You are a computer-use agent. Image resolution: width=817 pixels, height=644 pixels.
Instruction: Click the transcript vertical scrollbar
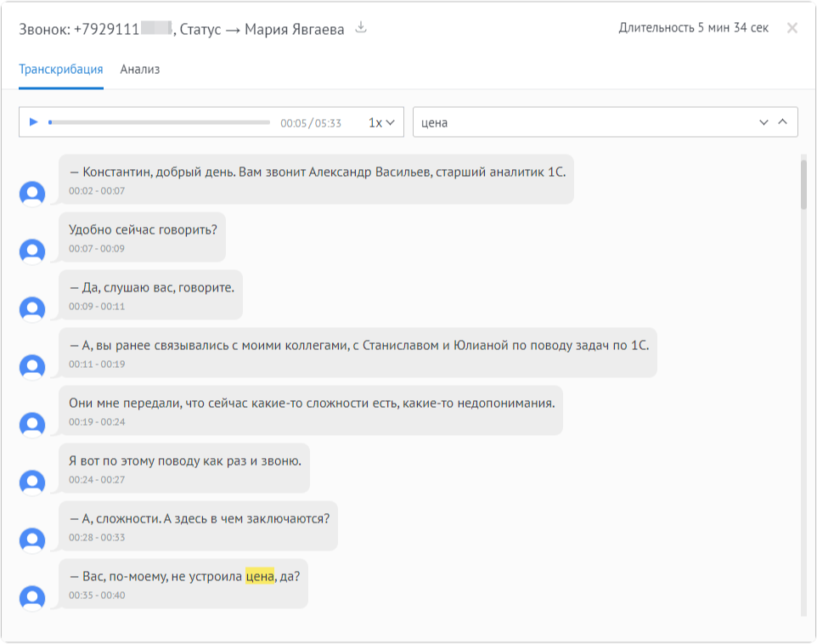coord(803,184)
